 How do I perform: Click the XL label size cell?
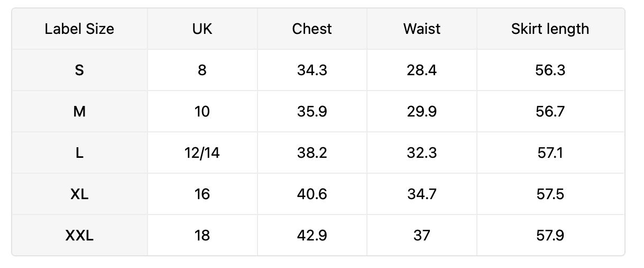[x=79, y=194]
